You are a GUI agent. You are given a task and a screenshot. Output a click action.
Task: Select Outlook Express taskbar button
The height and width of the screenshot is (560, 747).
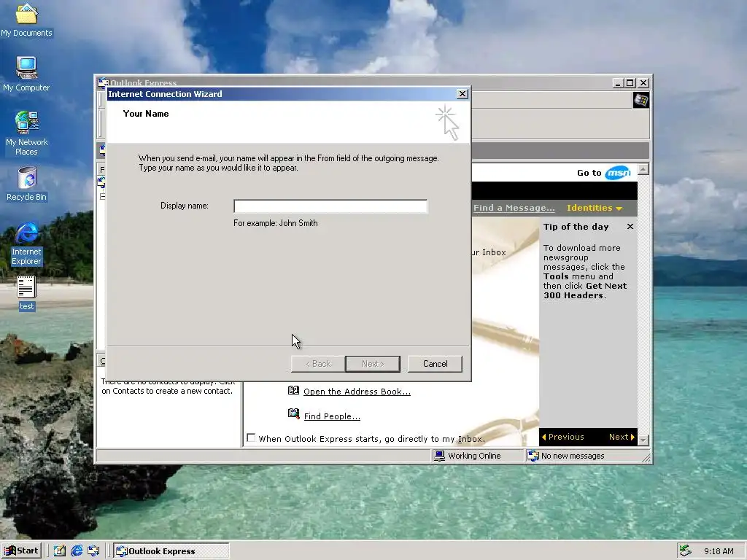coord(171,551)
